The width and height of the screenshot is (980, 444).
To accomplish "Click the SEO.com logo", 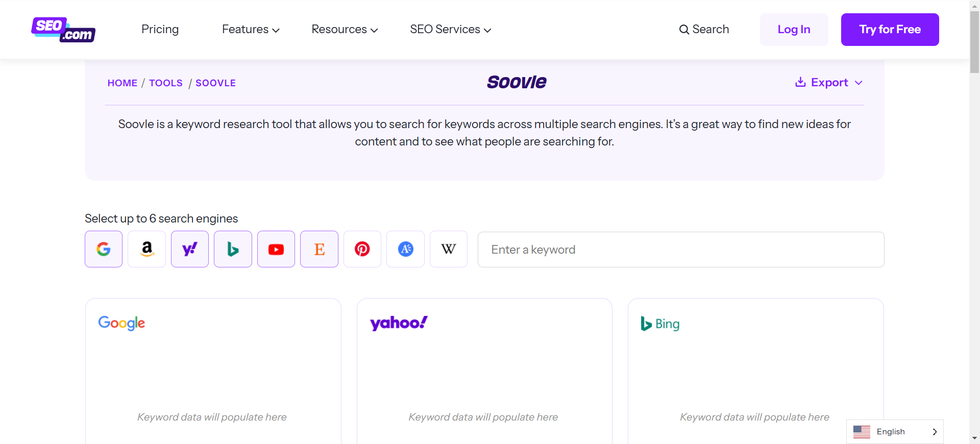I will click(63, 30).
